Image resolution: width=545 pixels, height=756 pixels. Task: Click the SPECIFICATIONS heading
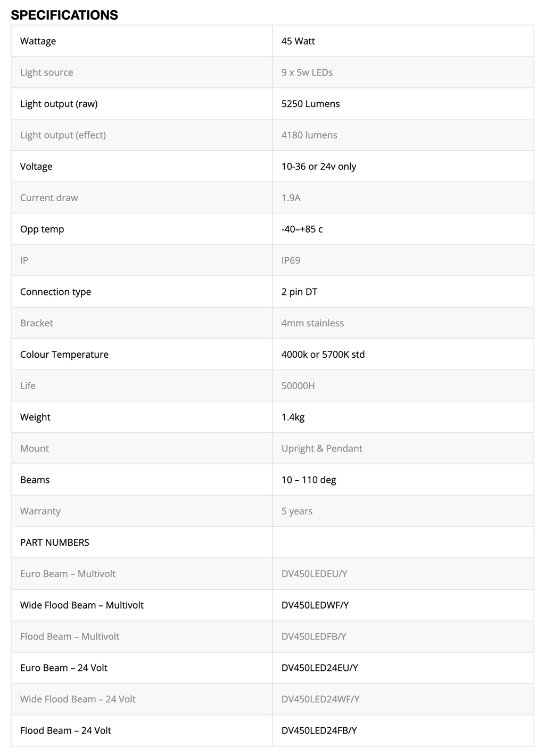pyautogui.click(x=64, y=15)
